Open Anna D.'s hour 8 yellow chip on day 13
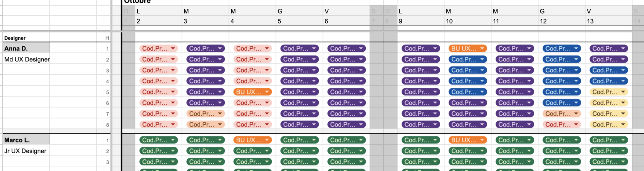The width and height of the screenshot is (644, 171). point(608,125)
